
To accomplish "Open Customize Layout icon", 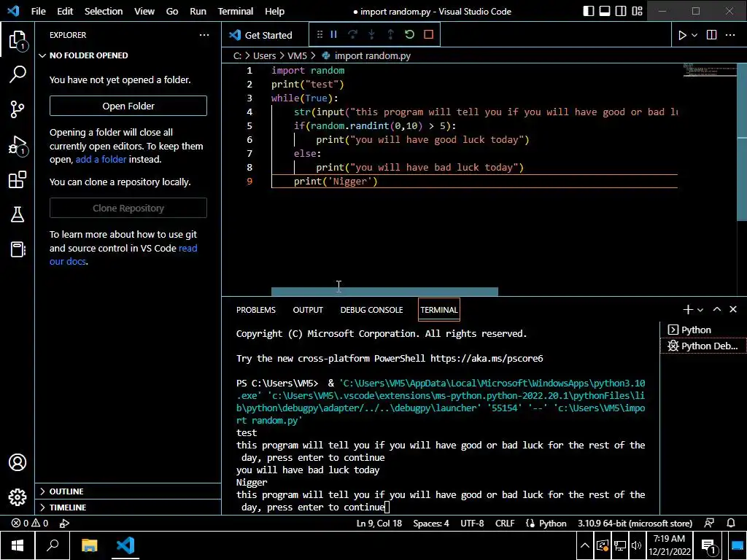I will pos(637,11).
